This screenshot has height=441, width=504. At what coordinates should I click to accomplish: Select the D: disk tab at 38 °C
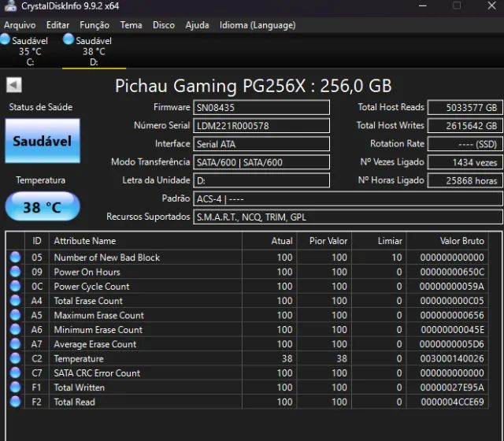(x=94, y=50)
